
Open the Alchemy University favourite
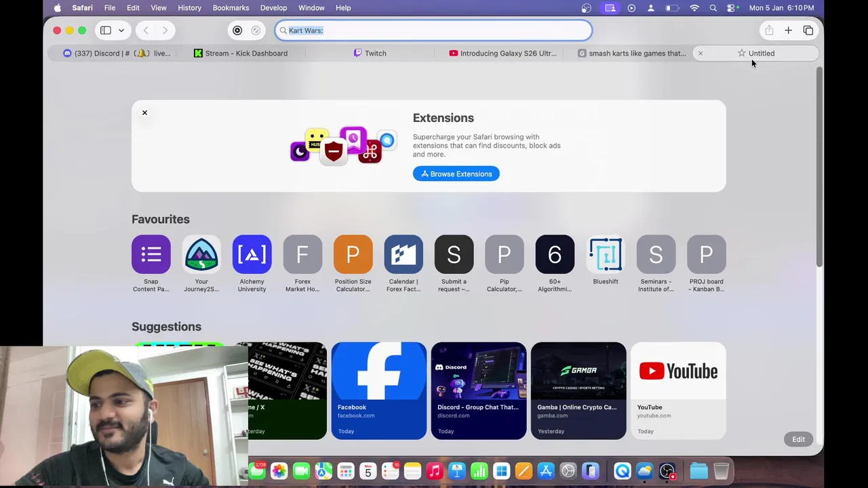click(x=252, y=264)
